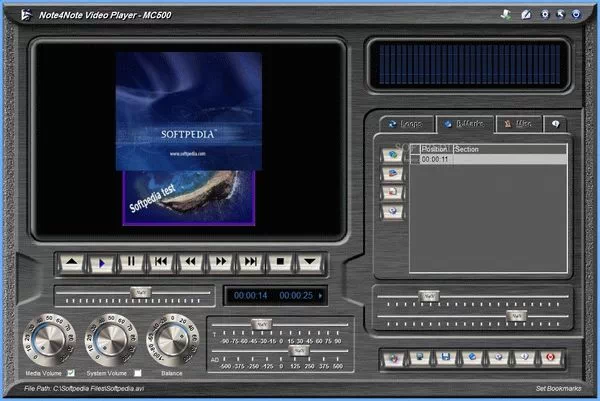This screenshot has width=600, height=401.
Task: Toggle the Media Volume checkbox
Action: click(x=70, y=373)
